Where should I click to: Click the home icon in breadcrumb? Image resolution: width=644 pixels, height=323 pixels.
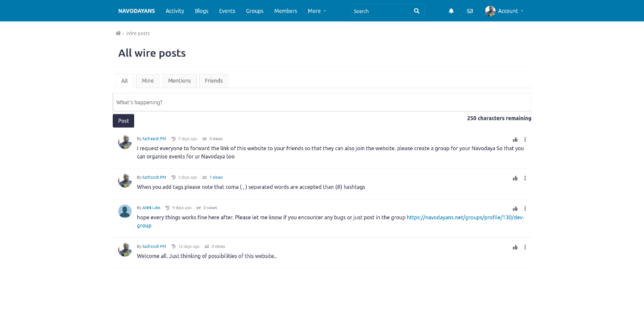point(118,33)
